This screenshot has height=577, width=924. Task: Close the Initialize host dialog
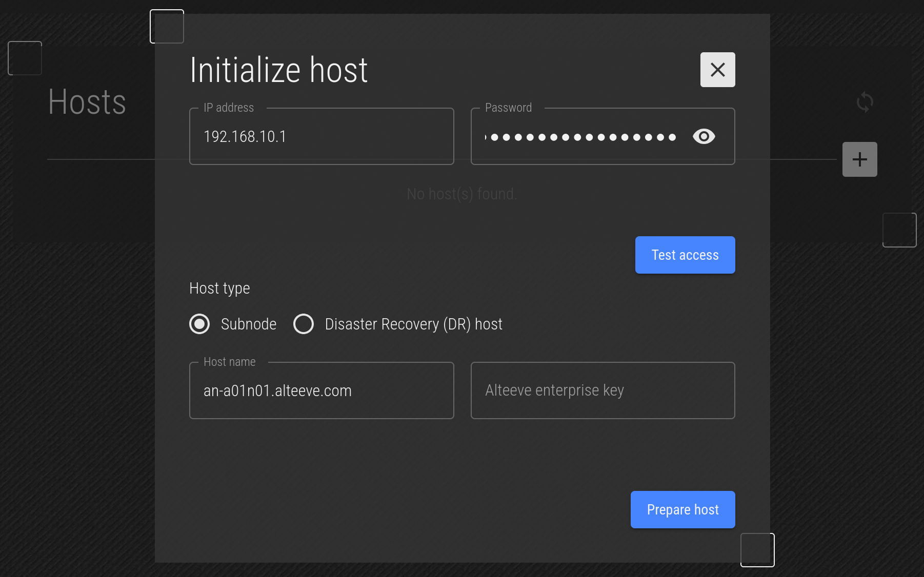(717, 70)
